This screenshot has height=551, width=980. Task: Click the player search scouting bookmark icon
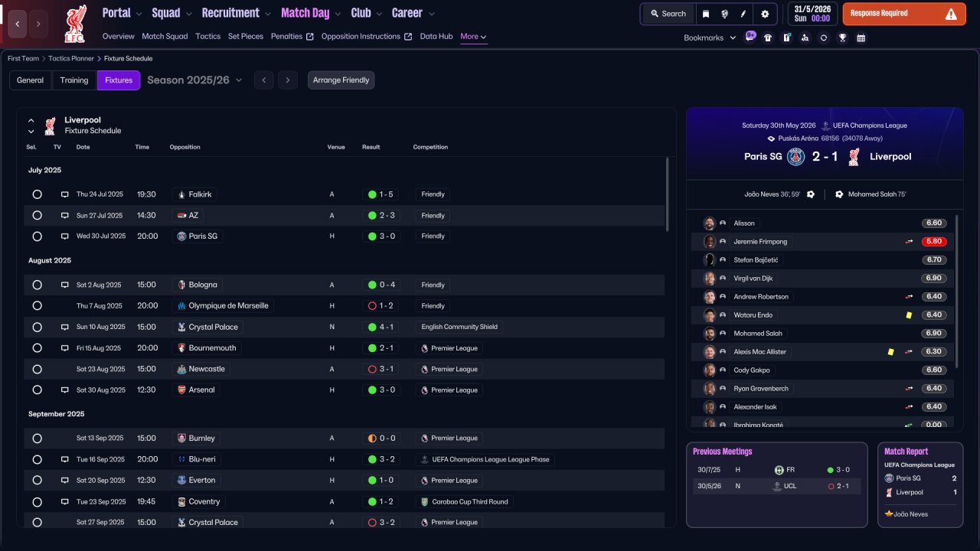(805, 37)
